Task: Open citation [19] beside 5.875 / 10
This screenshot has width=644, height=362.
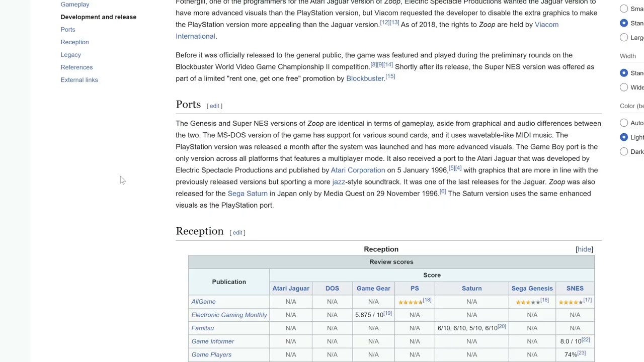Action: click(x=387, y=313)
